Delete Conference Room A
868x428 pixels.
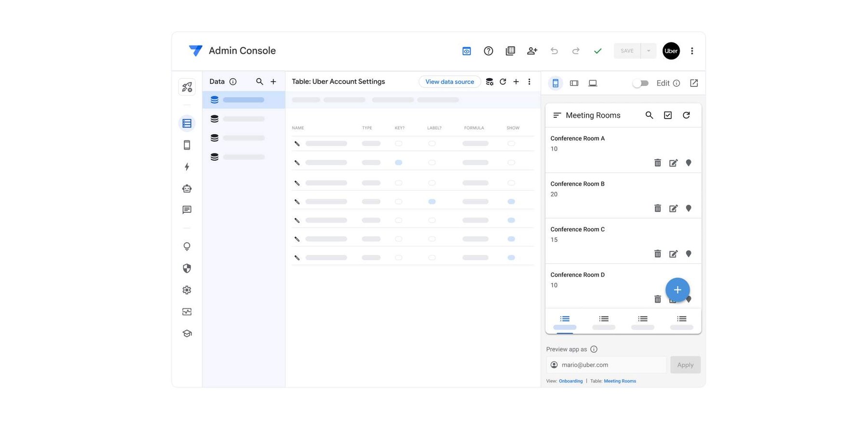pyautogui.click(x=658, y=163)
